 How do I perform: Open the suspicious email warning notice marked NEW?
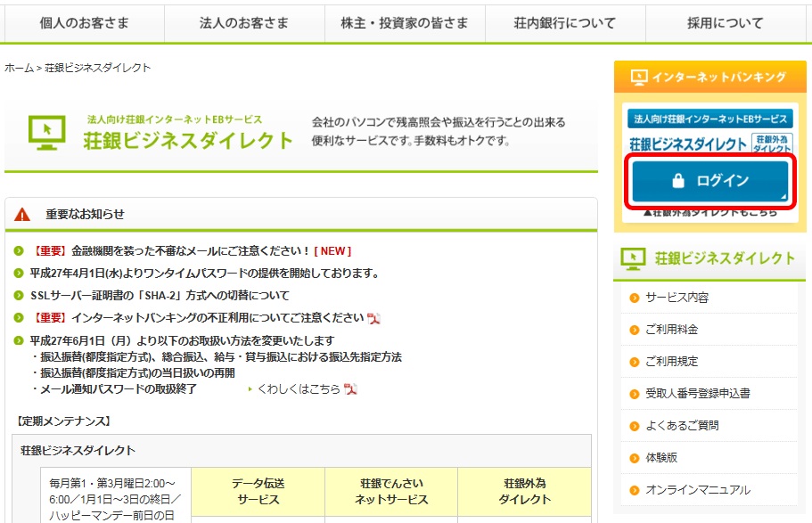click(x=191, y=251)
